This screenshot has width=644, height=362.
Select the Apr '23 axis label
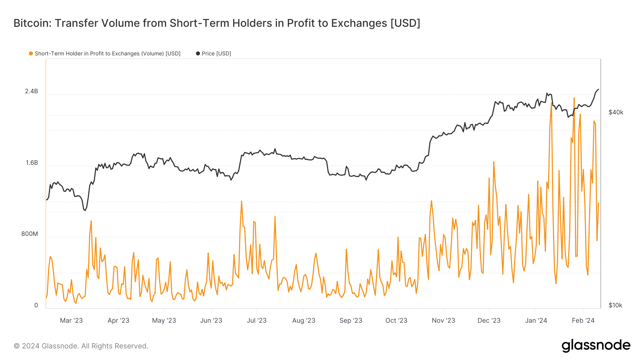coord(118,321)
